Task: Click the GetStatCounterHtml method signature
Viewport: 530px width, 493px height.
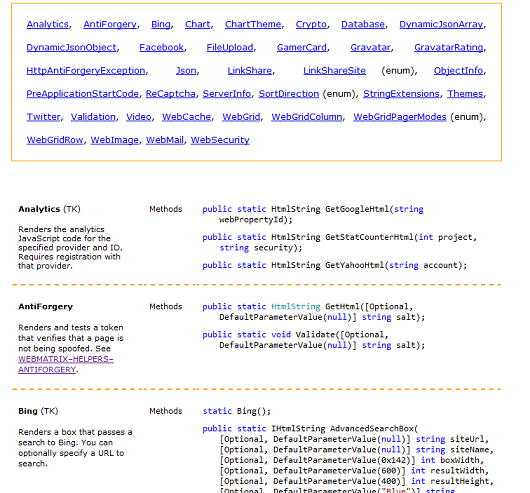Action: [x=339, y=242]
